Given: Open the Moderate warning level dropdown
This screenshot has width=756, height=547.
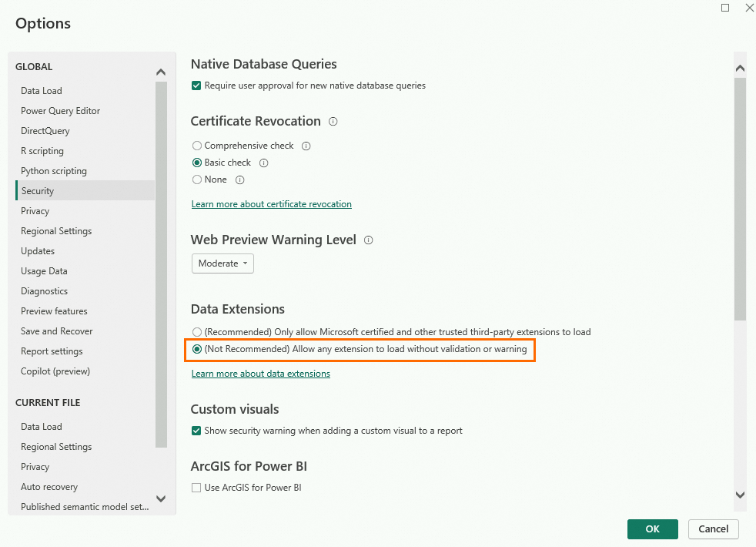Looking at the screenshot, I should click(x=222, y=263).
